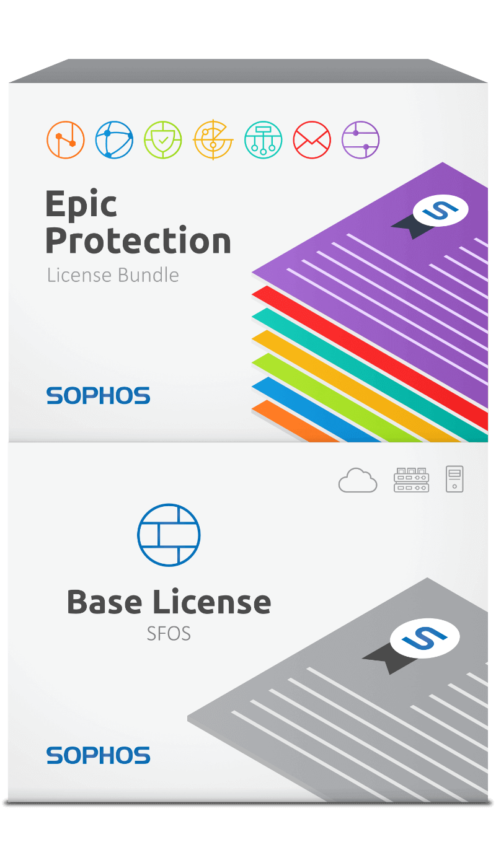Screen dimensions: 496x868
Task: Click the Epic Protection title
Action: tap(138, 222)
